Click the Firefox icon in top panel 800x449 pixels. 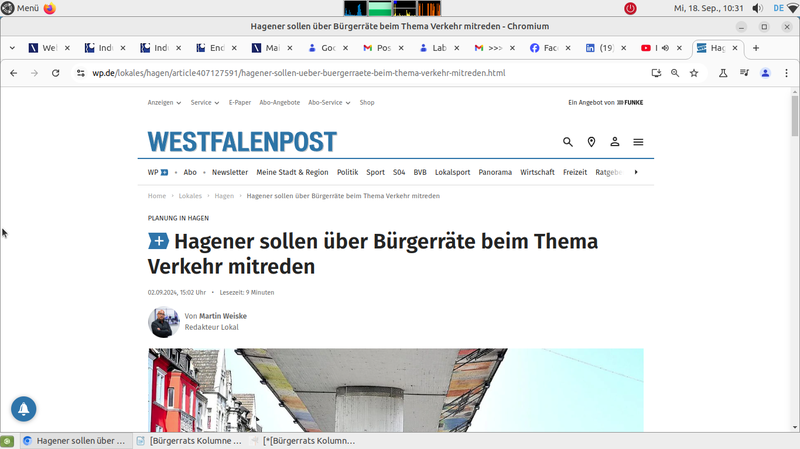click(50, 8)
